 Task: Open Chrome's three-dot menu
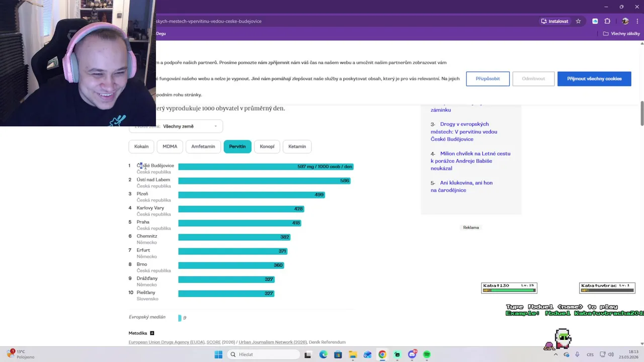coord(638,21)
